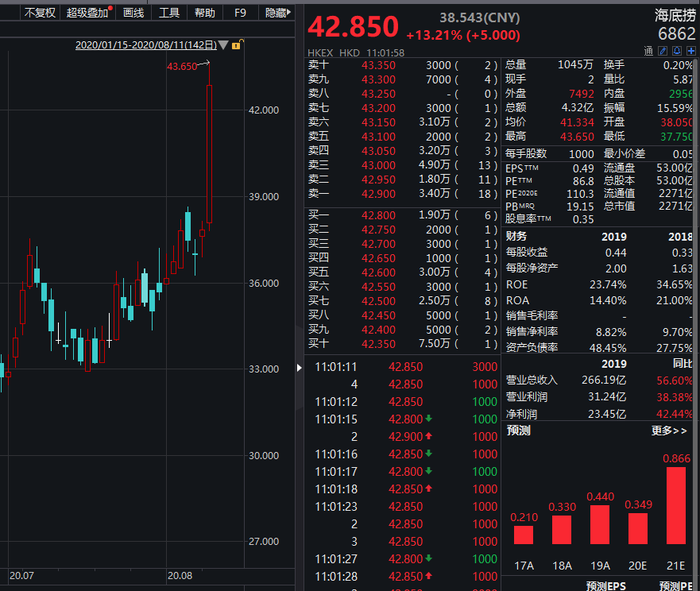Image resolution: width=700 pixels, height=591 pixels.
Task: Select the 卖十 ask price 43.350
Action: tap(379, 65)
